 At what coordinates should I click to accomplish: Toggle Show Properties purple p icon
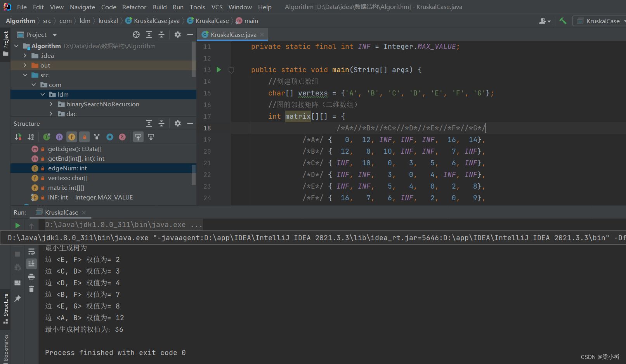(59, 137)
